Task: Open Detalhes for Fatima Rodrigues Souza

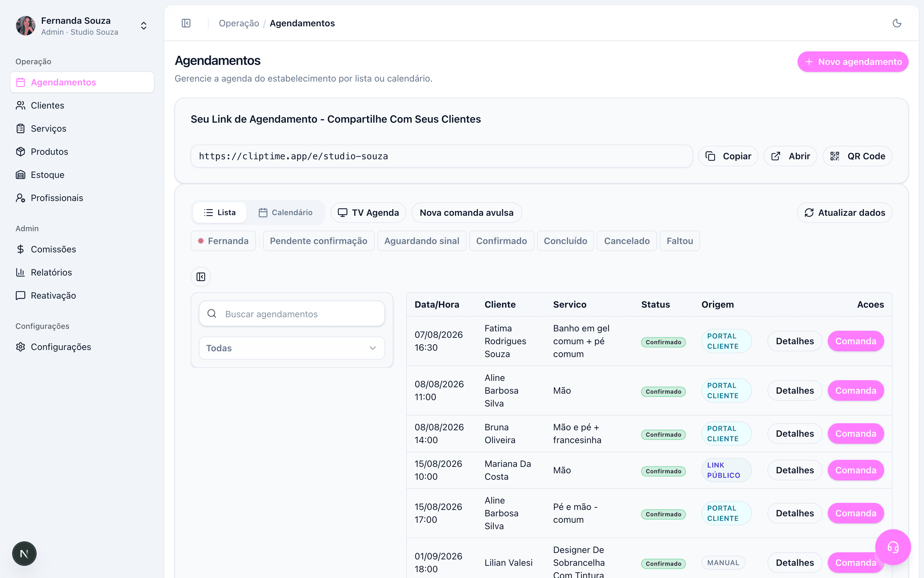Action: click(795, 341)
